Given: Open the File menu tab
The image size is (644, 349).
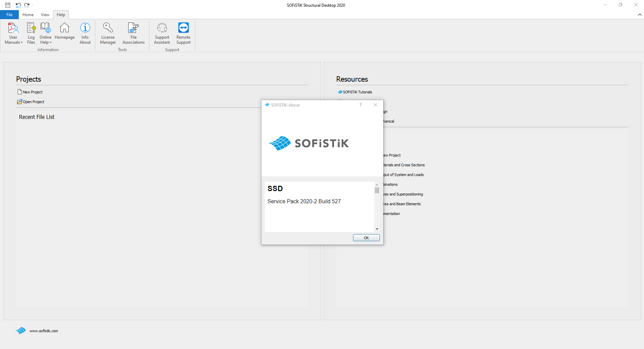Looking at the screenshot, I should (x=9, y=15).
